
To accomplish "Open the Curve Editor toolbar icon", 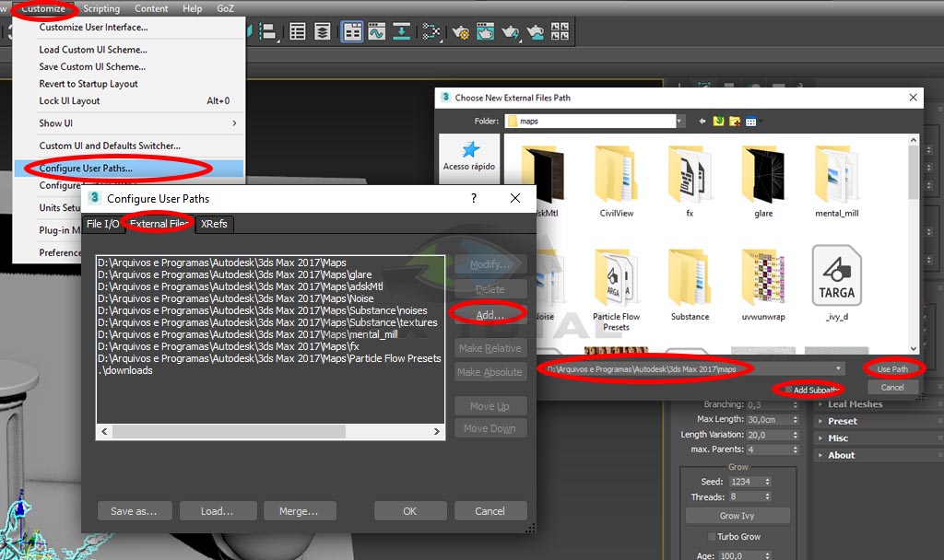I will click(x=376, y=32).
